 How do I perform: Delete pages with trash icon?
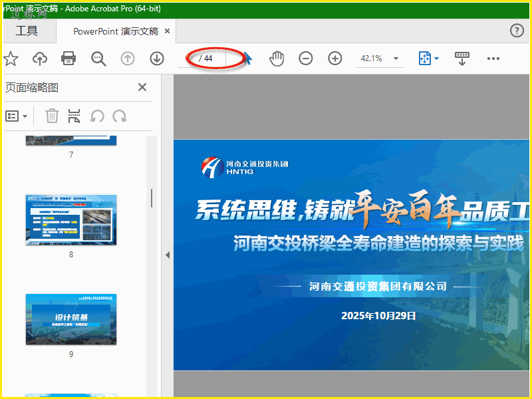(52, 116)
